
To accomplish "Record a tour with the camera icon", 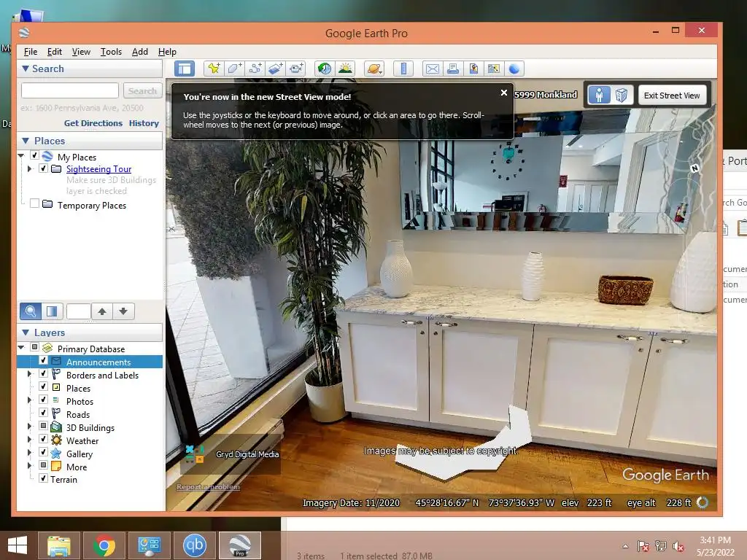I will point(296,69).
